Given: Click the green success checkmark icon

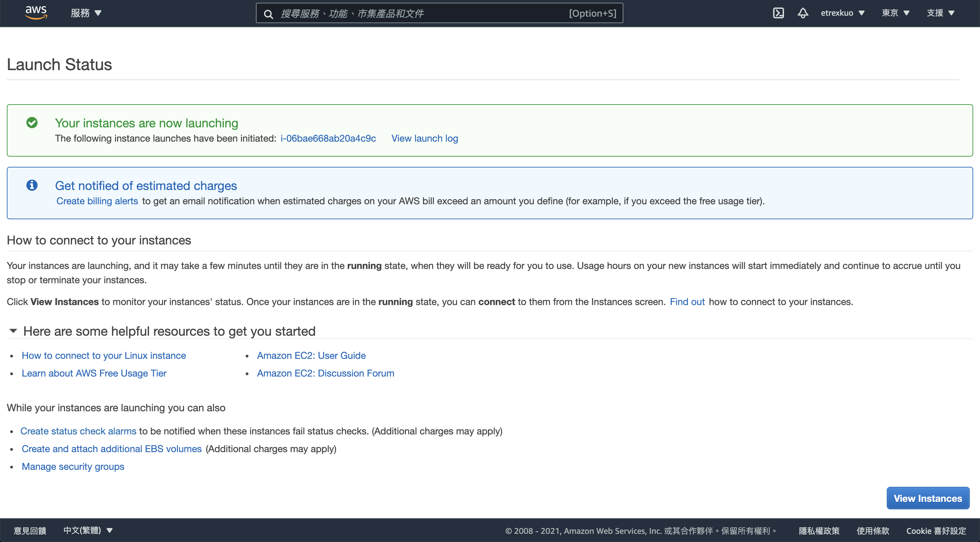Looking at the screenshot, I should point(32,123).
